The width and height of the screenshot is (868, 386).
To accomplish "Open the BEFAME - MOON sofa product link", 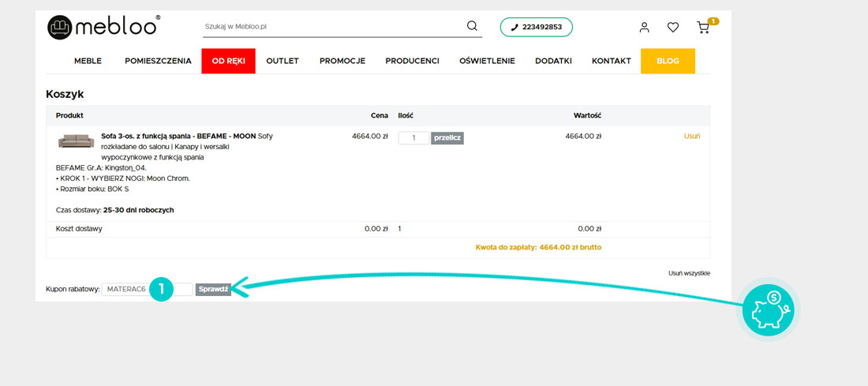I will (178, 137).
